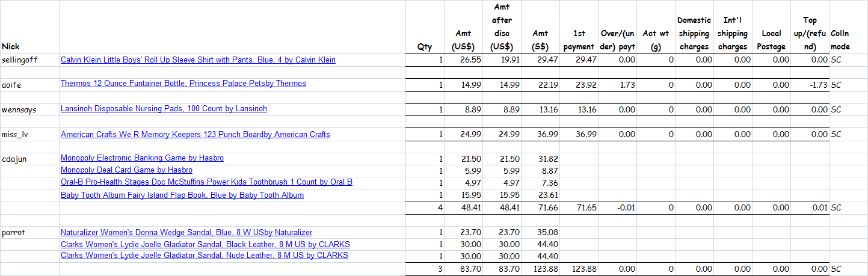
Task: Select the cdajun nick cell
Action: pyautogui.click(x=29, y=159)
